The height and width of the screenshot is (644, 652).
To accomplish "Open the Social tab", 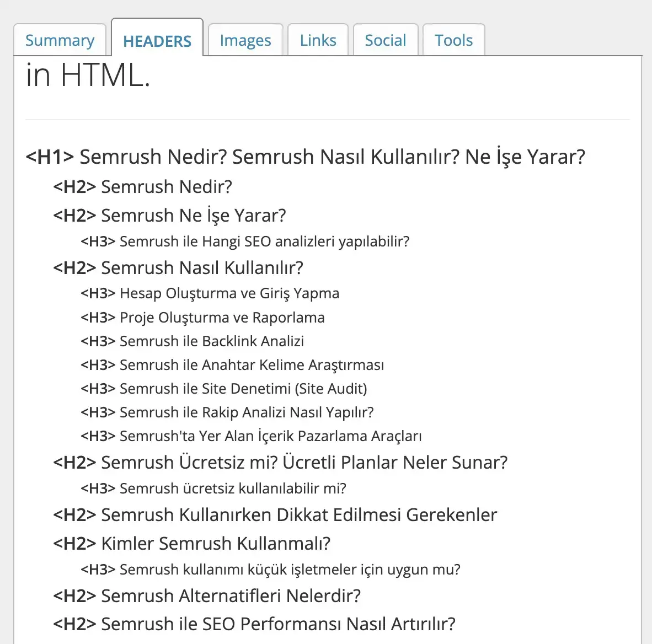I will point(385,40).
